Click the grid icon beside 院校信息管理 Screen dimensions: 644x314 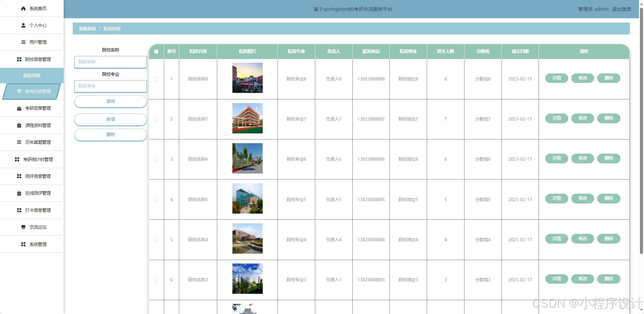[x=19, y=59]
